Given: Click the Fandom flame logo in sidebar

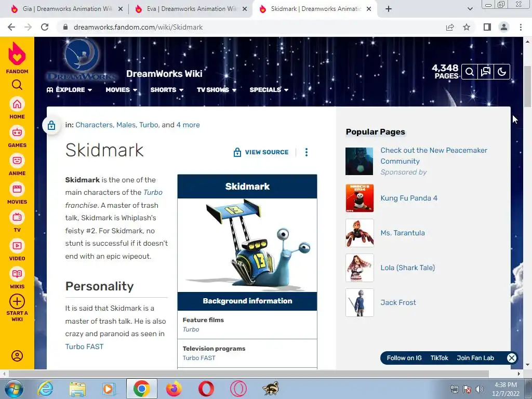Looking at the screenshot, I should pos(17,54).
